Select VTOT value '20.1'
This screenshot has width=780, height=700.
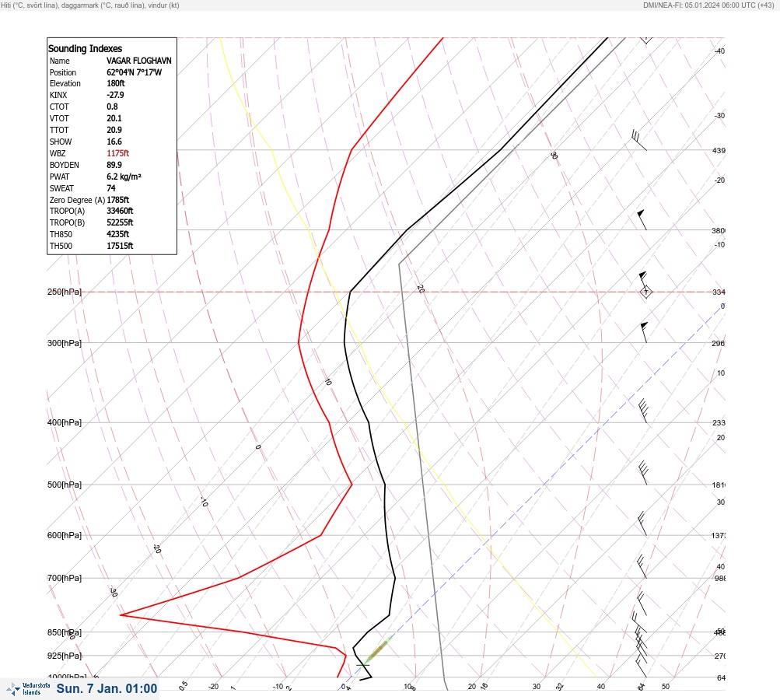coord(114,118)
